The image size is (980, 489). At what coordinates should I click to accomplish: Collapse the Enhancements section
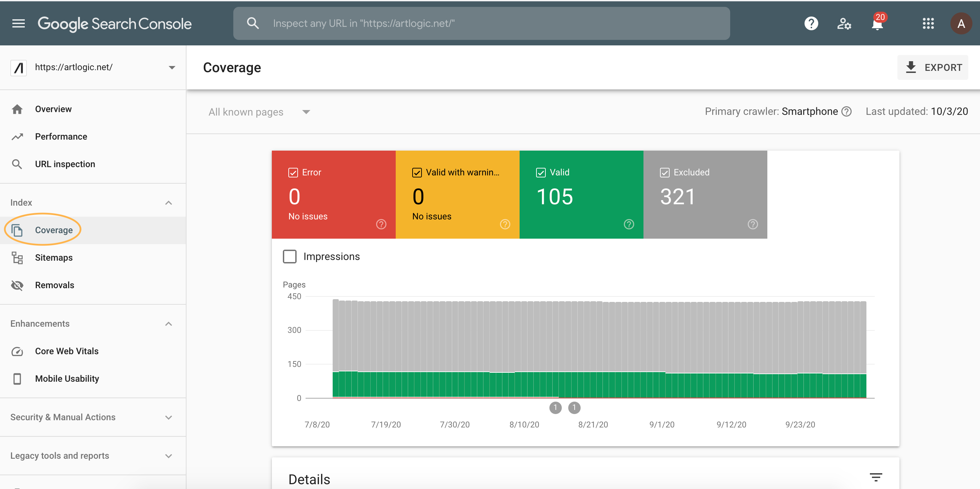coord(169,324)
